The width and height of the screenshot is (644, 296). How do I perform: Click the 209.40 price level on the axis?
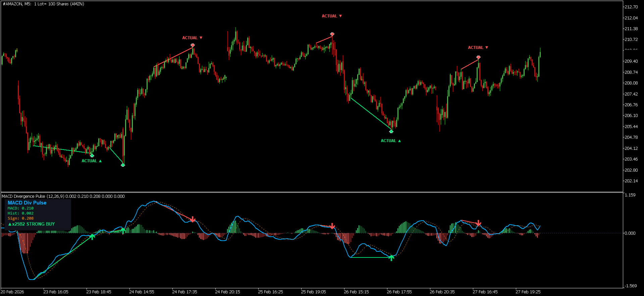631,61
